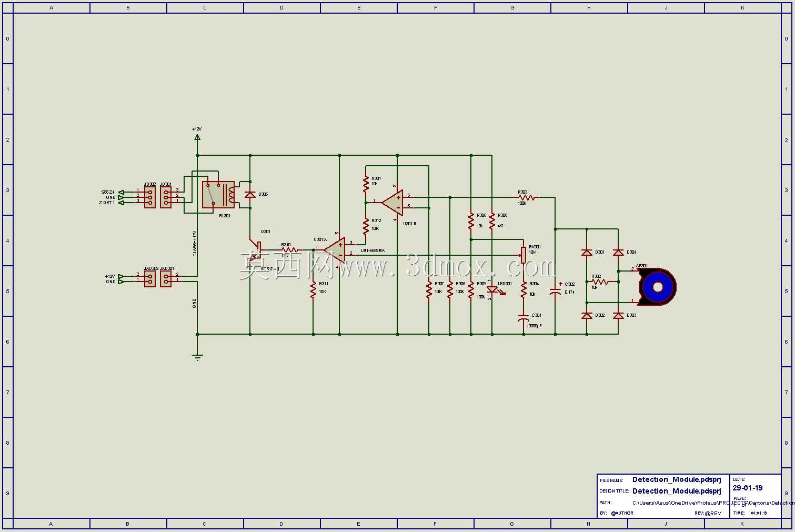Select the Q301 transistor symbol

[257, 249]
